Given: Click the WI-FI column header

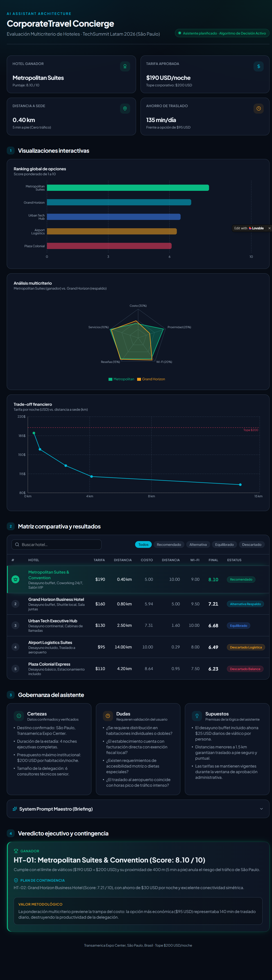Looking at the screenshot, I should [195, 560].
